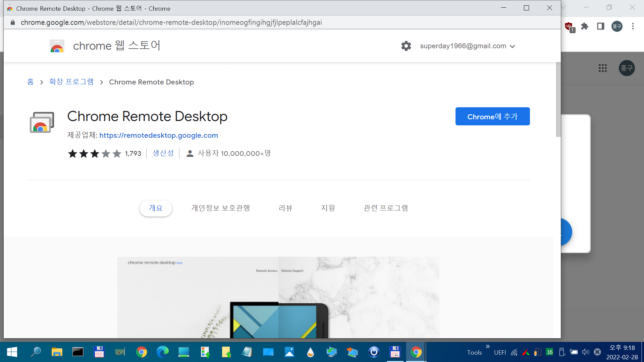Image resolution: width=644 pixels, height=362 pixels.
Task: Open the taskbar search magnifier
Action: coord(36,352)
